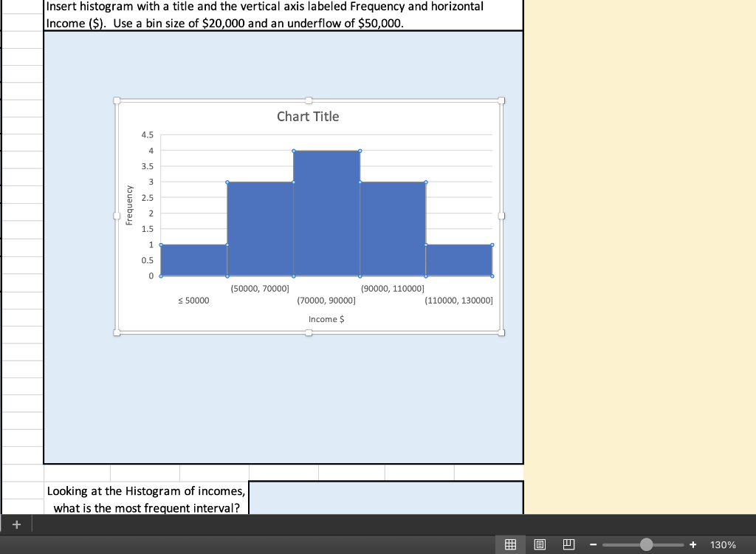The image size is (756, 554).
Task: Switch to Normal view in the status bar
Action: 509,544
